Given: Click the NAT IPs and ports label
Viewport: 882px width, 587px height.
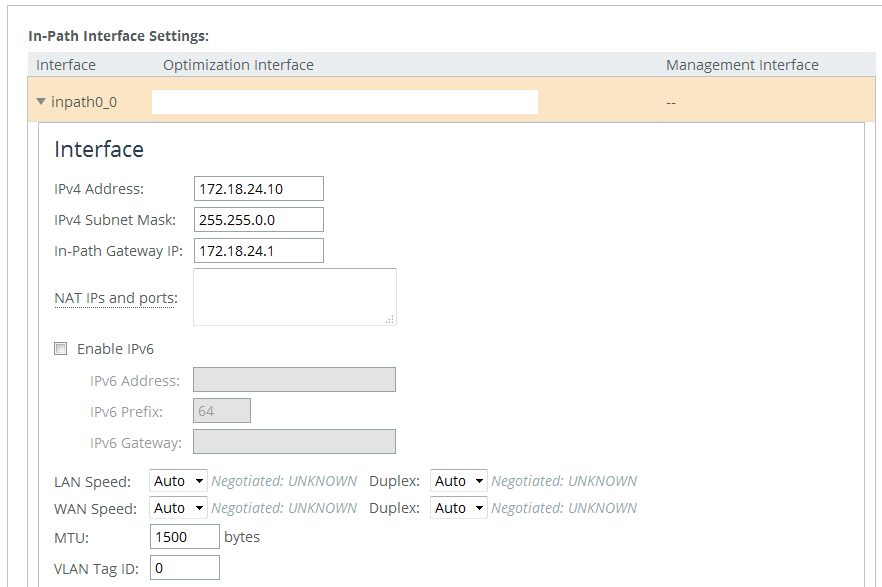Looking at the screenshot, I should [x=116, y=298].
